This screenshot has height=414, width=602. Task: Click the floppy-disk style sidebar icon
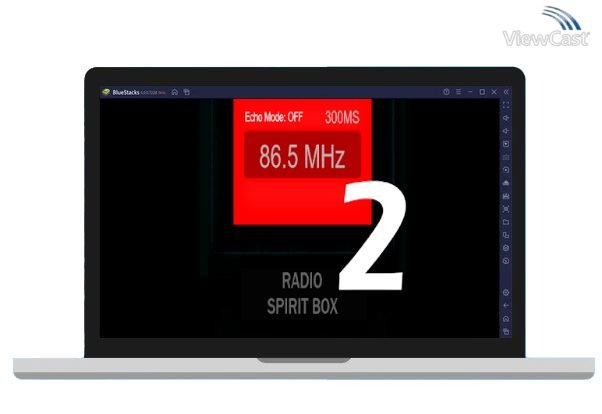click(506, 196)
